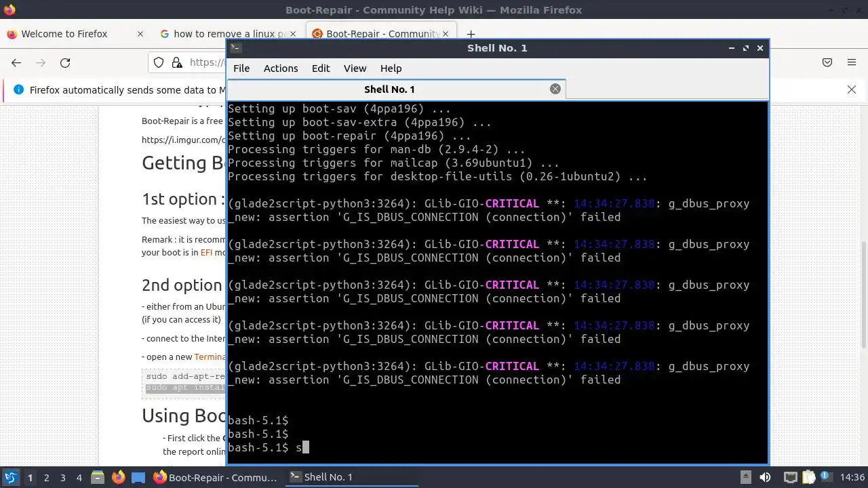868x488 pixels.
Task: Click the Firefox URL address field
Action: coord(208,62)
